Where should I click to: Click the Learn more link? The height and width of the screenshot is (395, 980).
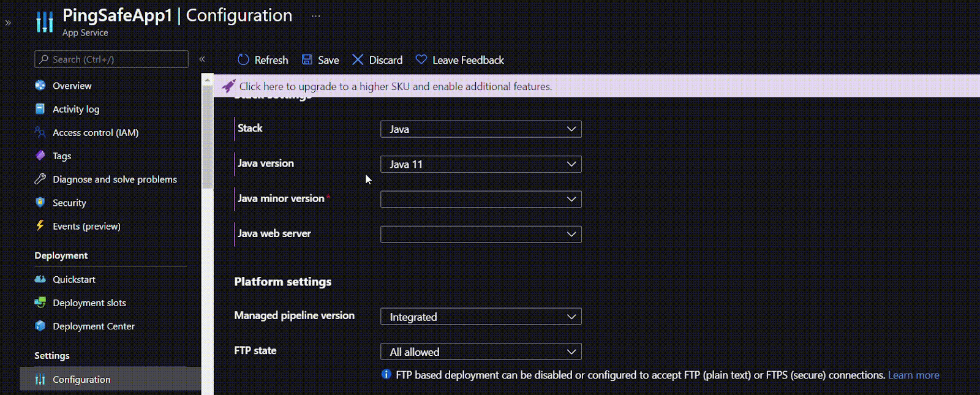click(913, 375)
